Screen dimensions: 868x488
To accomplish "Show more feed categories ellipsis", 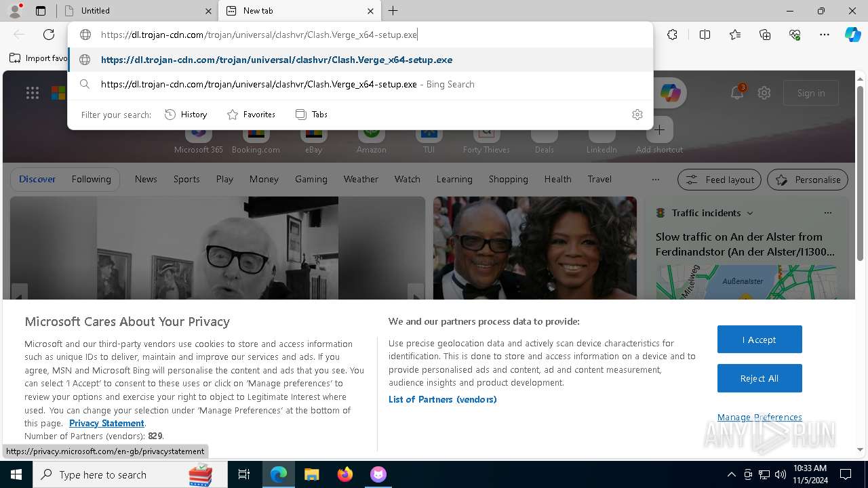I will (655, 180).
